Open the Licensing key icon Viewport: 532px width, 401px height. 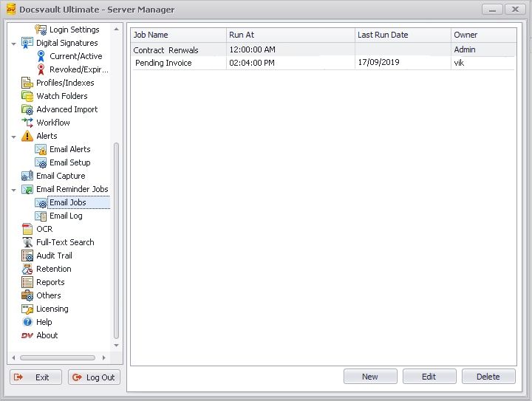(27, 309)
